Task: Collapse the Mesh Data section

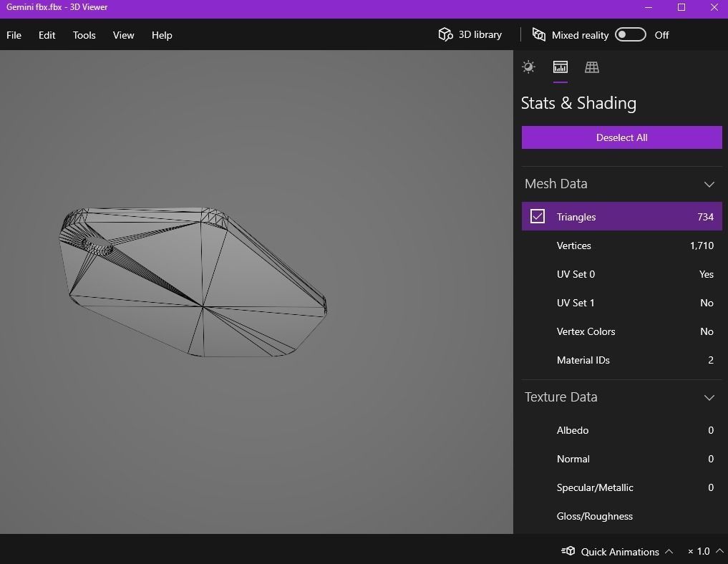Action: pyautogui.click(x=709, y=184)
